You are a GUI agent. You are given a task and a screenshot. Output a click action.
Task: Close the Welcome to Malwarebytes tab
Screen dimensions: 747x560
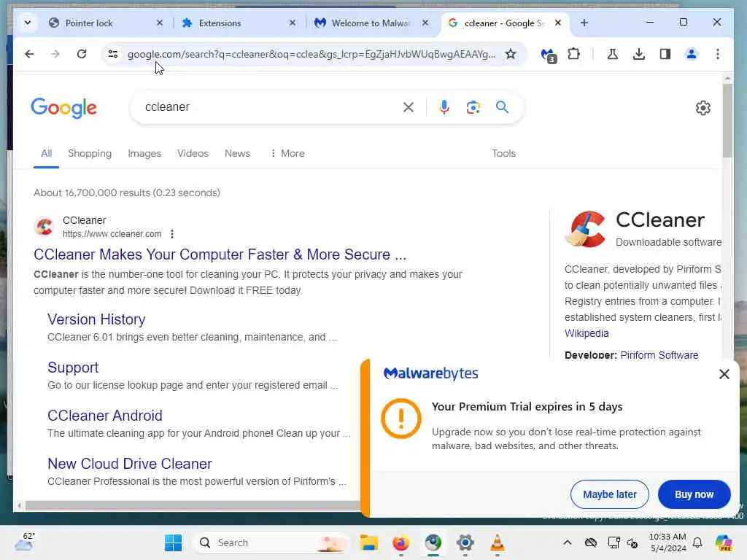[425, 23]
